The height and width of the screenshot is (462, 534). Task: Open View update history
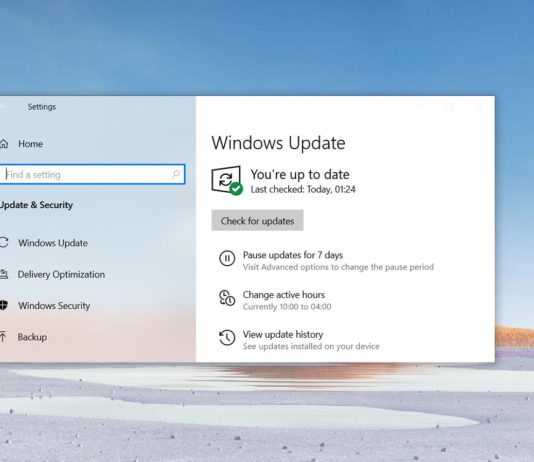tap(283, 335)
